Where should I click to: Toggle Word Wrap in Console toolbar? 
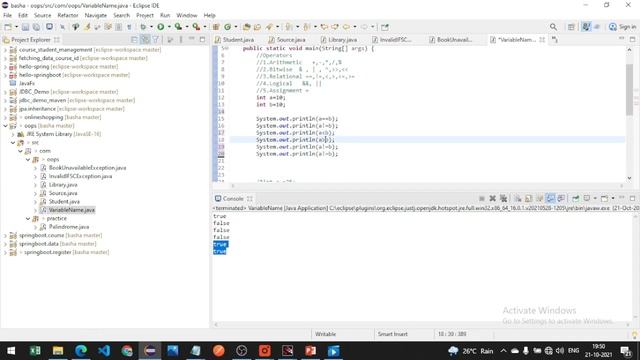pos(540,198)
